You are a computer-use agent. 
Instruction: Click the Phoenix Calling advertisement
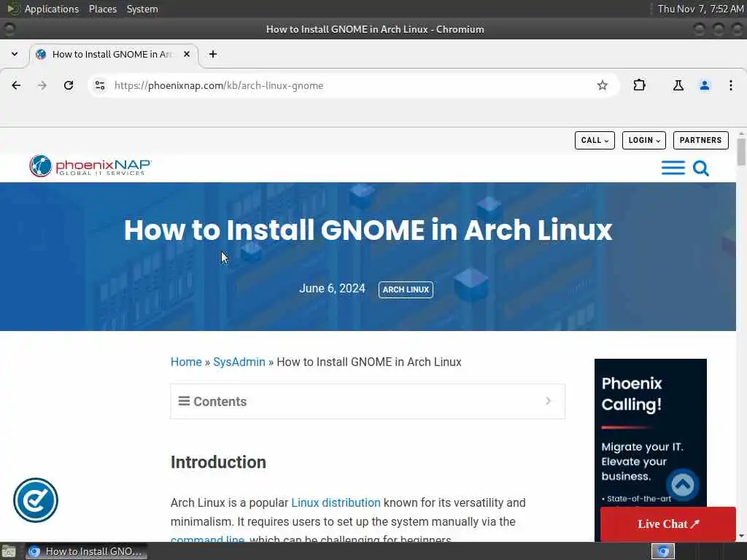coord(650,433)
